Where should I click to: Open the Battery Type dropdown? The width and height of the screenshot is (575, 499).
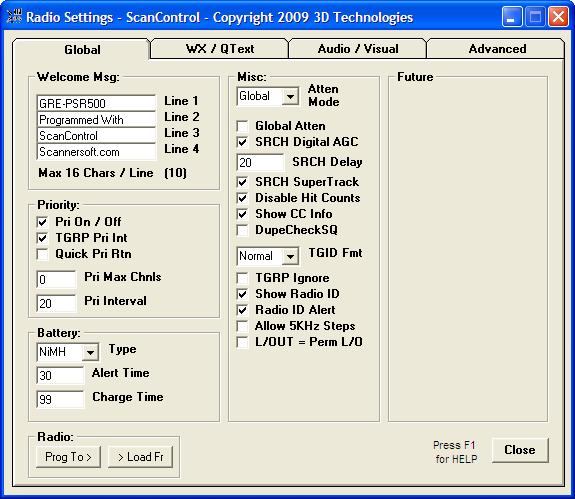tap(90, 352)
